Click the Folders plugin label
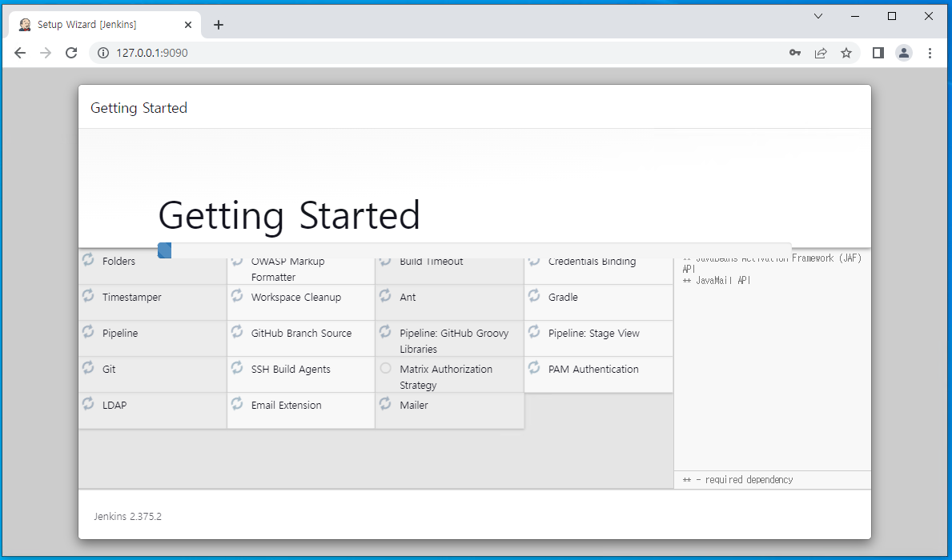The image size is (952, 560). pos(118,261)
